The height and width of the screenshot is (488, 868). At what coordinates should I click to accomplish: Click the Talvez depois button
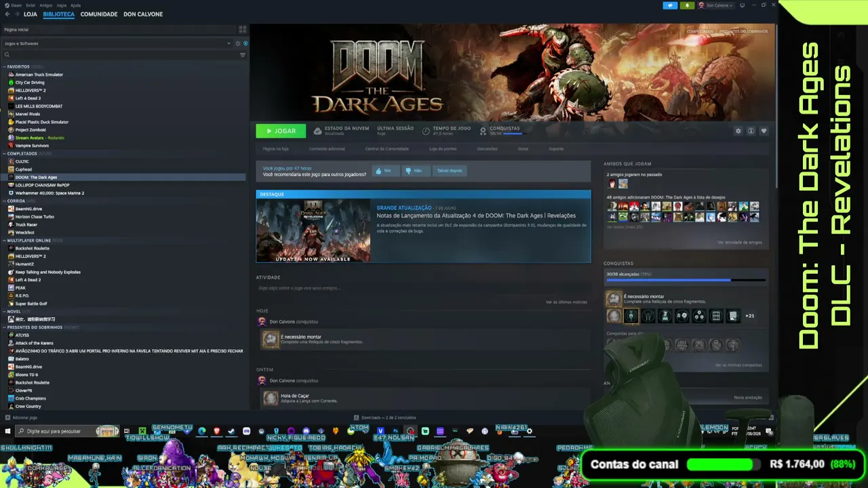pos(449,171)
